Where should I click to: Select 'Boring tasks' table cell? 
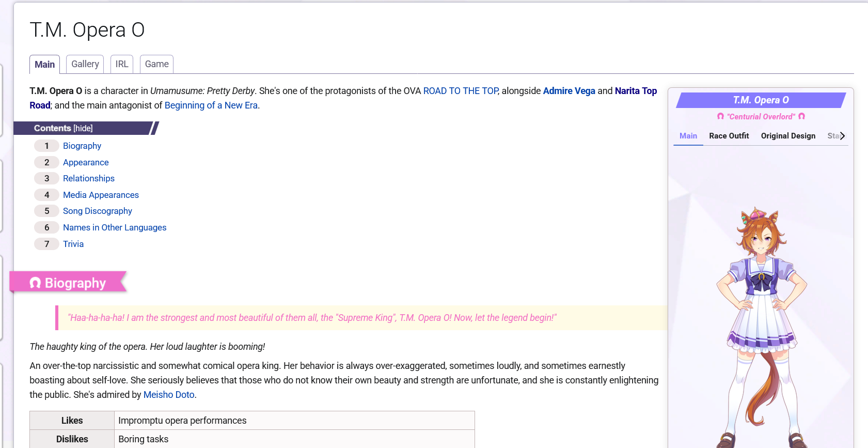pos(294,439)
